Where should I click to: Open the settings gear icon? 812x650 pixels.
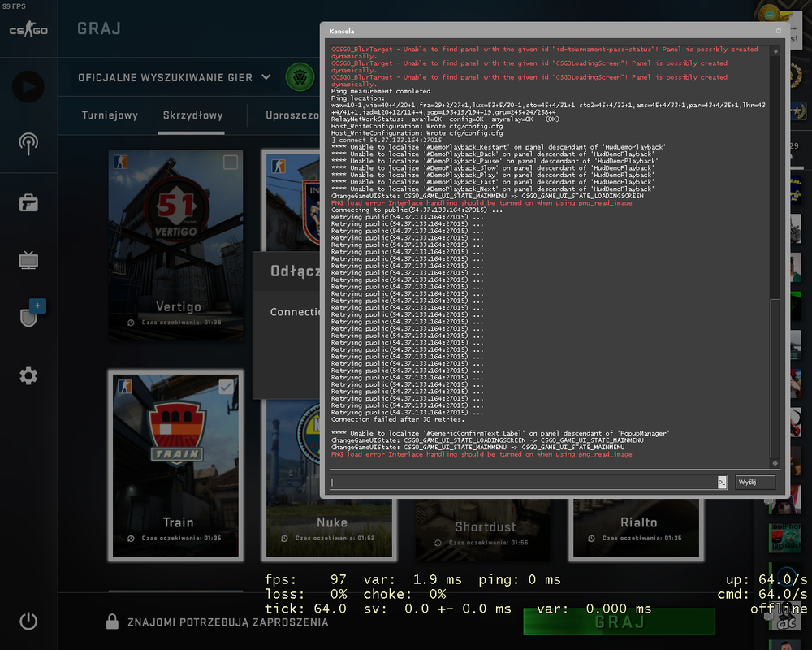[28, 376]
